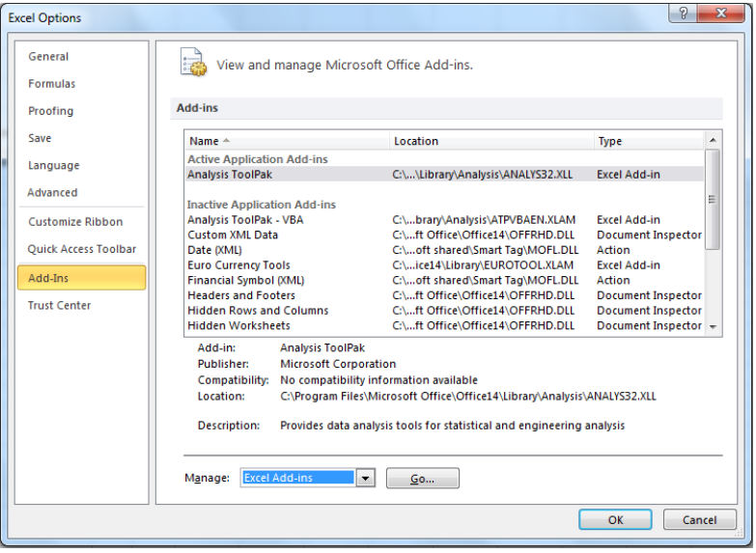Click the add-in description text
Image resolution: width=756 pixels, height=553 pixels.
pyautogui.click(x=452, y=426)
